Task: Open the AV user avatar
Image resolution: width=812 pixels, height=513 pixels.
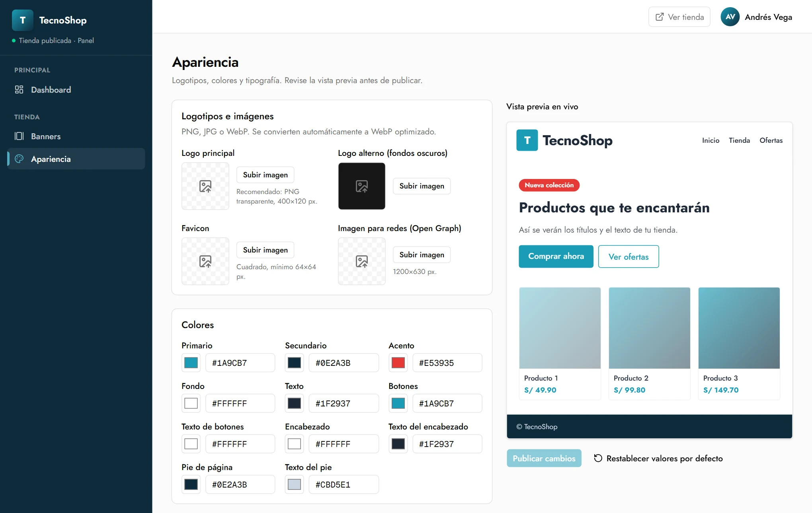Action: point(730,17)
